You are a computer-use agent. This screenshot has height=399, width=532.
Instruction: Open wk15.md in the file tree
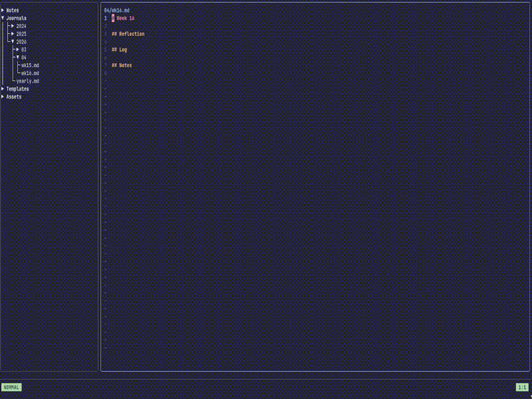(30, 65)
